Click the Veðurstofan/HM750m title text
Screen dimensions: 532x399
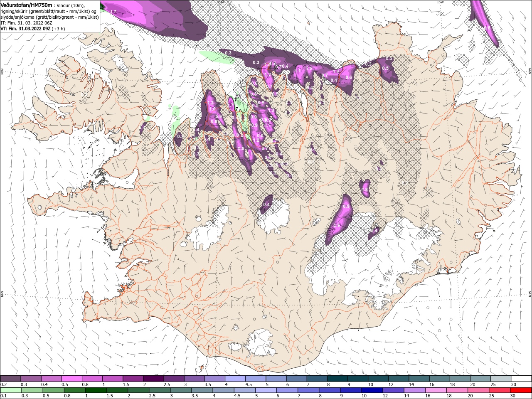click(26, 5)
